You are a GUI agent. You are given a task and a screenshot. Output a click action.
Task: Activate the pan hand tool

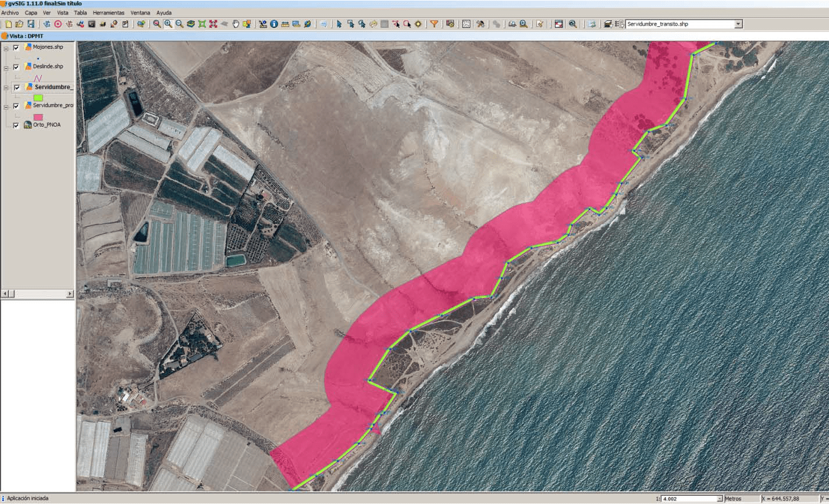(236, 24)
